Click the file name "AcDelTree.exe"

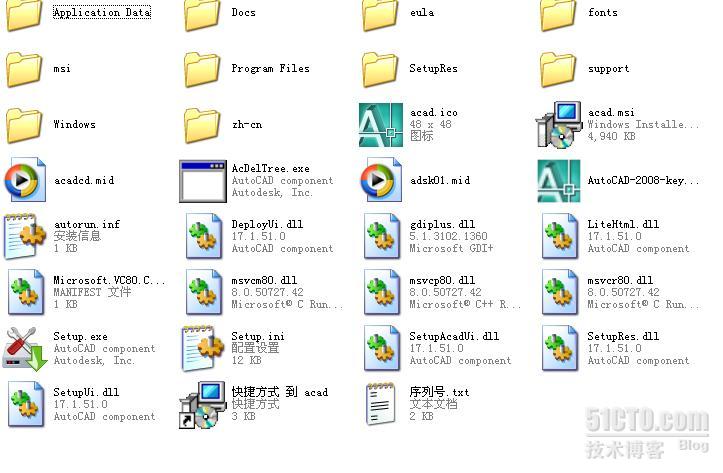pos(270,168)
